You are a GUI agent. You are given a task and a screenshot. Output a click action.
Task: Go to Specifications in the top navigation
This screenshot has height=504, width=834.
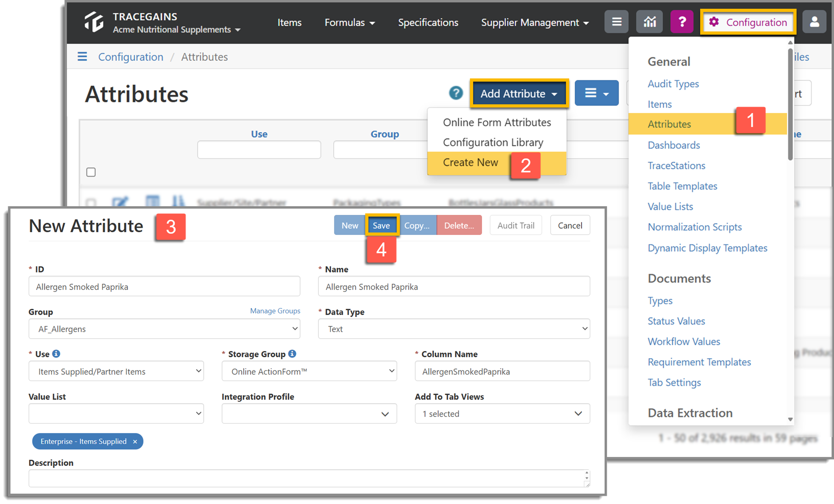tap(428, 22)
